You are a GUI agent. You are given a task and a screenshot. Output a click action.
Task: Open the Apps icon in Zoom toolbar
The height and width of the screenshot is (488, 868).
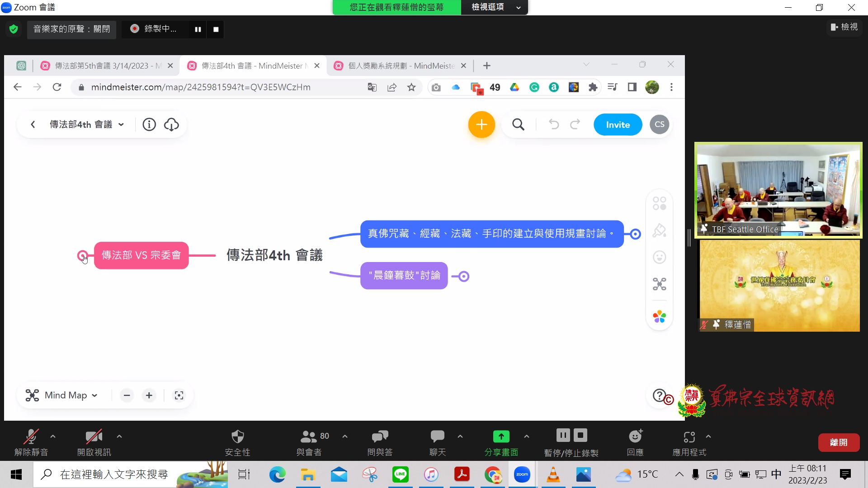click(689, 436)
